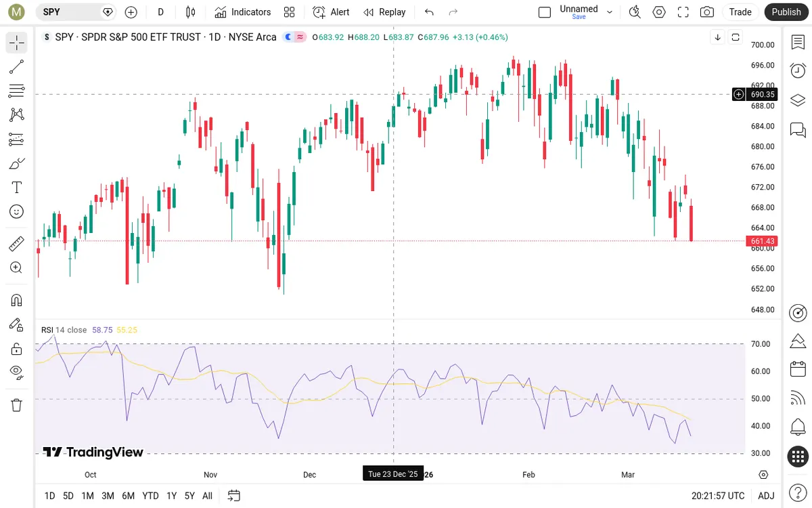Open the go to date calendar
The height and width of the screenshot is (508, 812).
(x=234, y=496)
